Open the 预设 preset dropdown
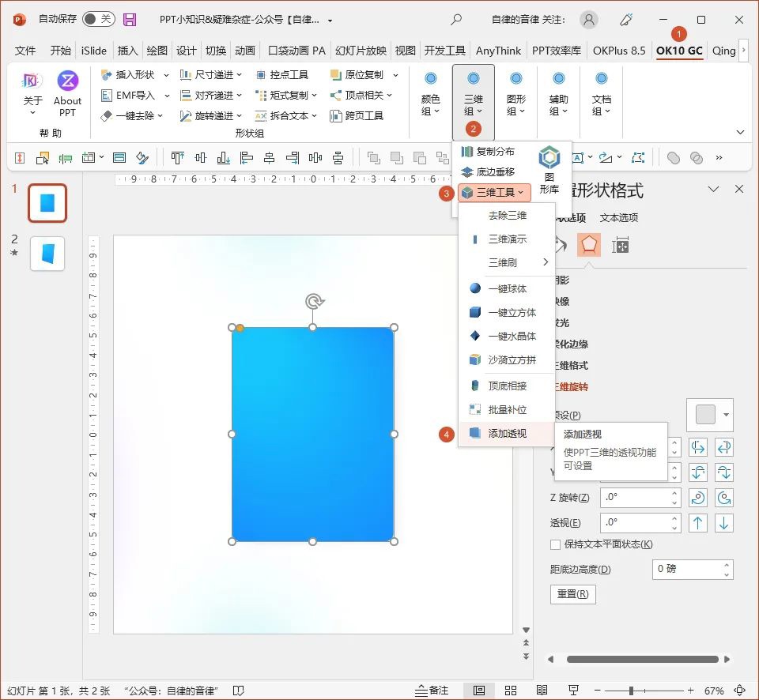Image resolution: width=759 pixels, height=700 pixels. click(x=709, y=415)
